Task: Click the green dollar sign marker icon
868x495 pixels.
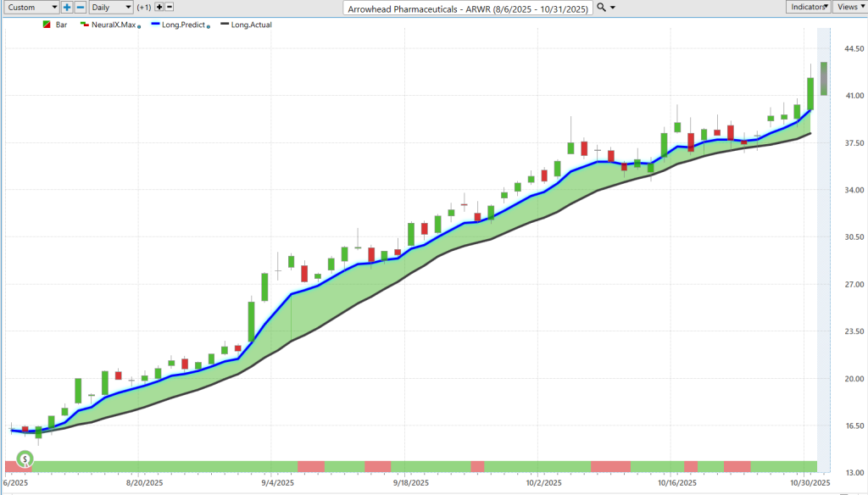Action: point(26,459)
